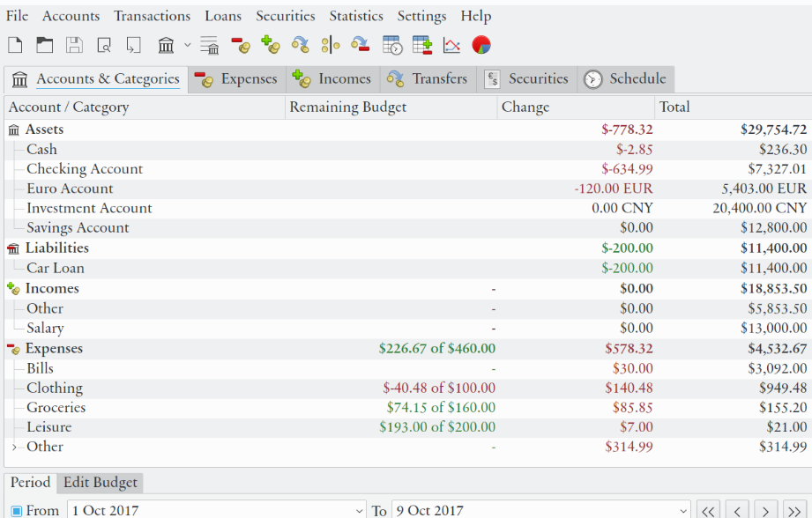Go to the previous period with the left arrow
The width and height of the screenshot is (812, 518).
(x=737, y=510)
